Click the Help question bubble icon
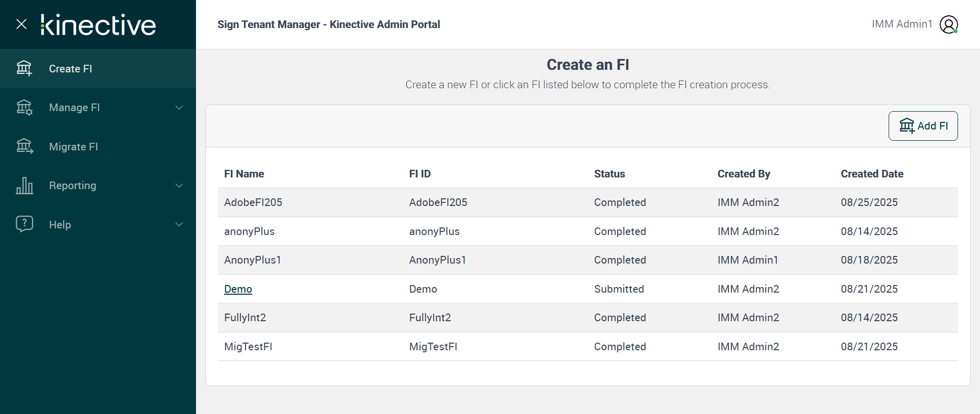The width and height of the screenshot is (980, 414). point(24,224)
